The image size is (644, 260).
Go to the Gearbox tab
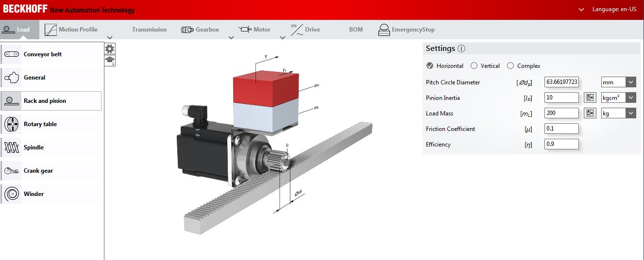(x=200, y=30)
